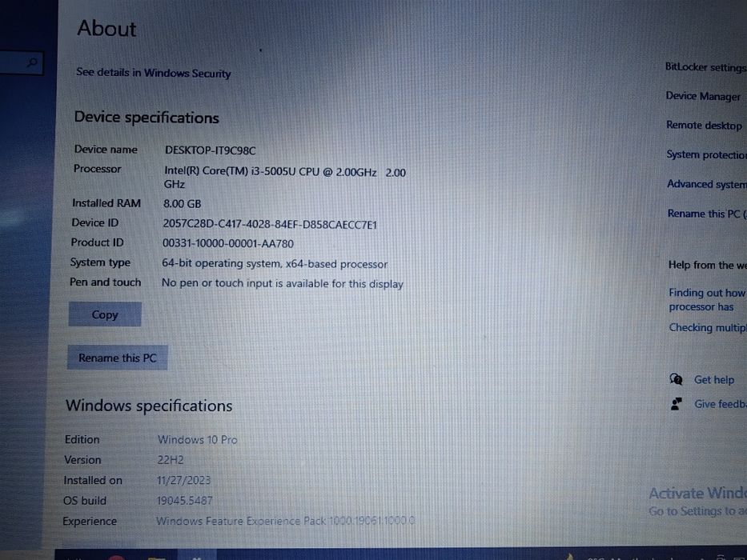Open BitLocker settings link
This screenshot has height=560, width=747.
pyautogui.click(x=705, y=67)
